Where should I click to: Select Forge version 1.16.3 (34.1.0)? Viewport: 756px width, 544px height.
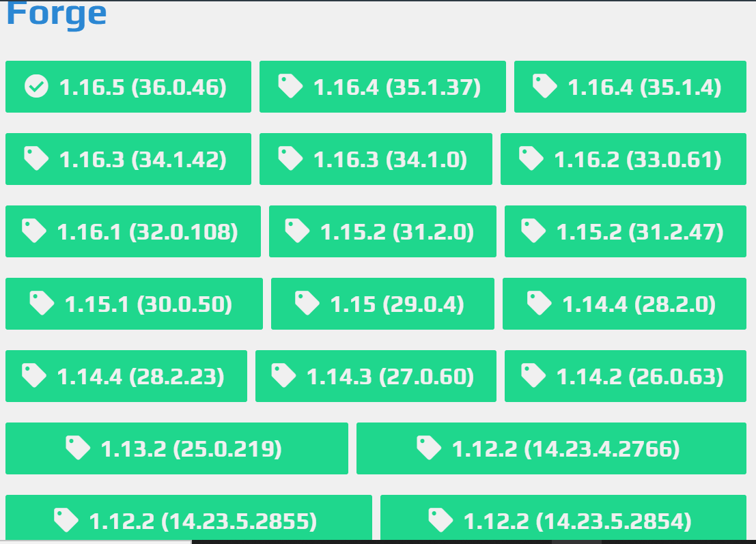pos(376,159)
